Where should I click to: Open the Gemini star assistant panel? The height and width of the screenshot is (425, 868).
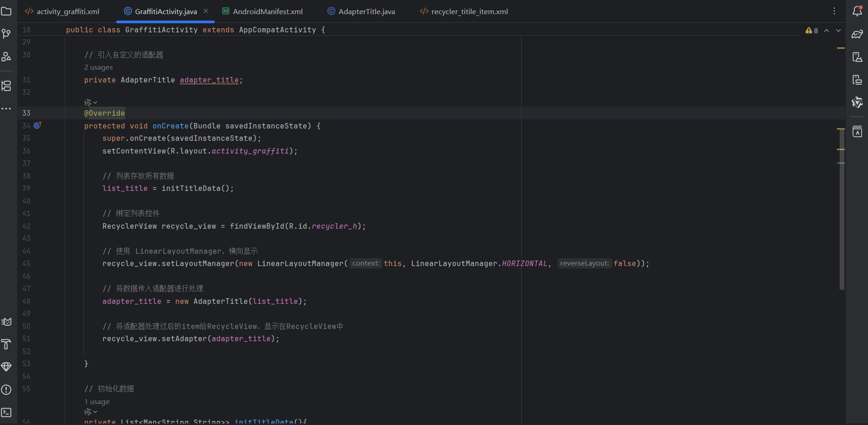857,102
